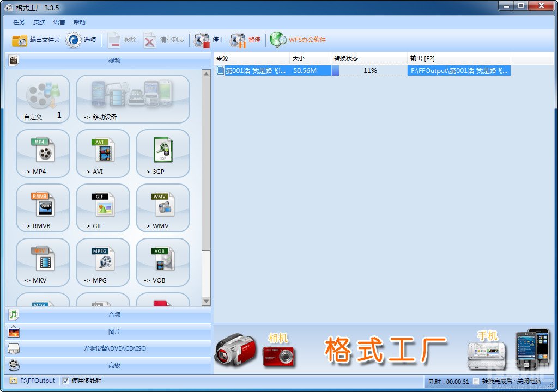This screenshot has height=392, width=558.
Task: Select the VOB format option
Action: click(x=163, y=263)
